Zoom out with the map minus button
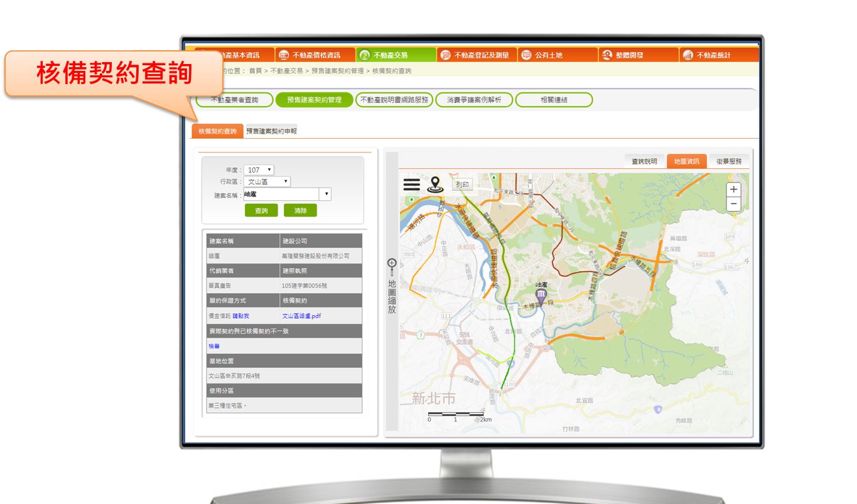 click(x=733, y=204)
